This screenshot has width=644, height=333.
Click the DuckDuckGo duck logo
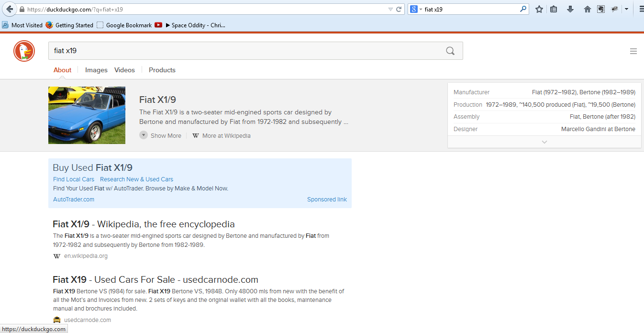pyautogui.click(x=24, y=51)
